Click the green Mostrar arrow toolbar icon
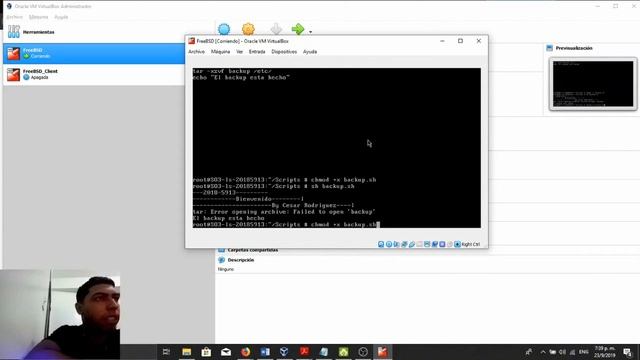Image resolution: width=640 pixels, height=360 pixels. (x=298, y=29)
